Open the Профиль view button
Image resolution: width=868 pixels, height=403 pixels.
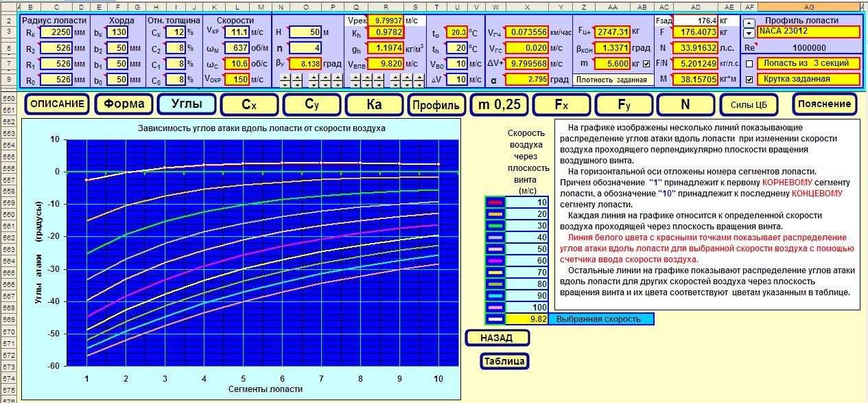point(435,104)
